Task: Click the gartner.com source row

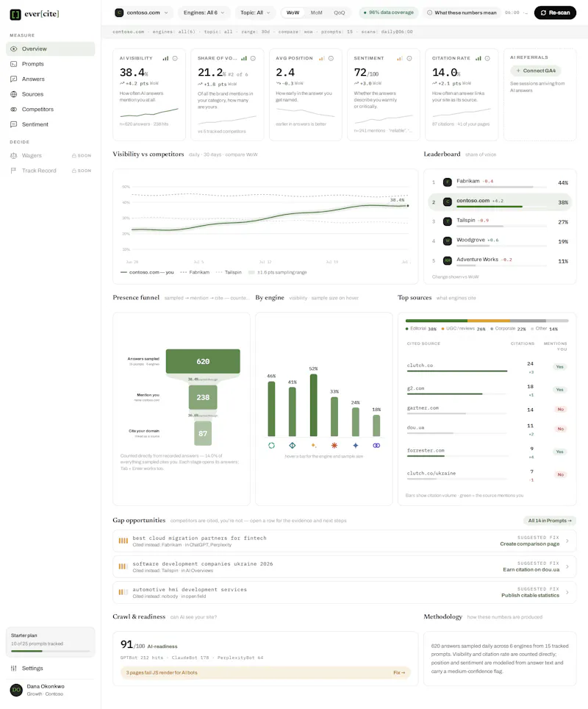Action: click(487, 409)
